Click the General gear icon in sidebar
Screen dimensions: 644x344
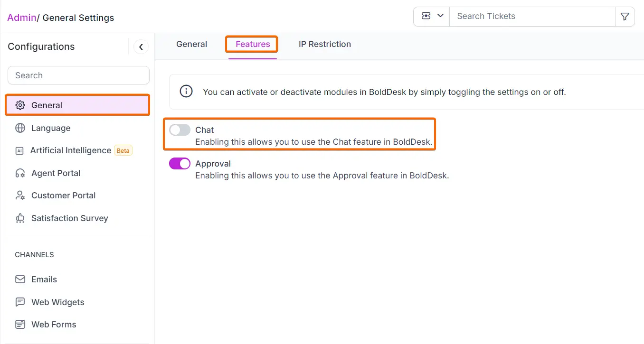[20, 105]
